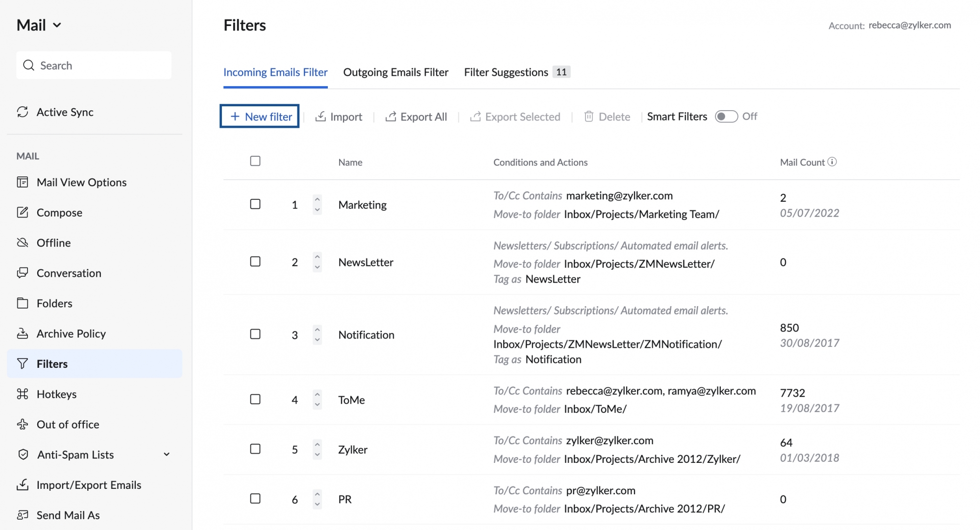Click the Export All button

[416, 116]
